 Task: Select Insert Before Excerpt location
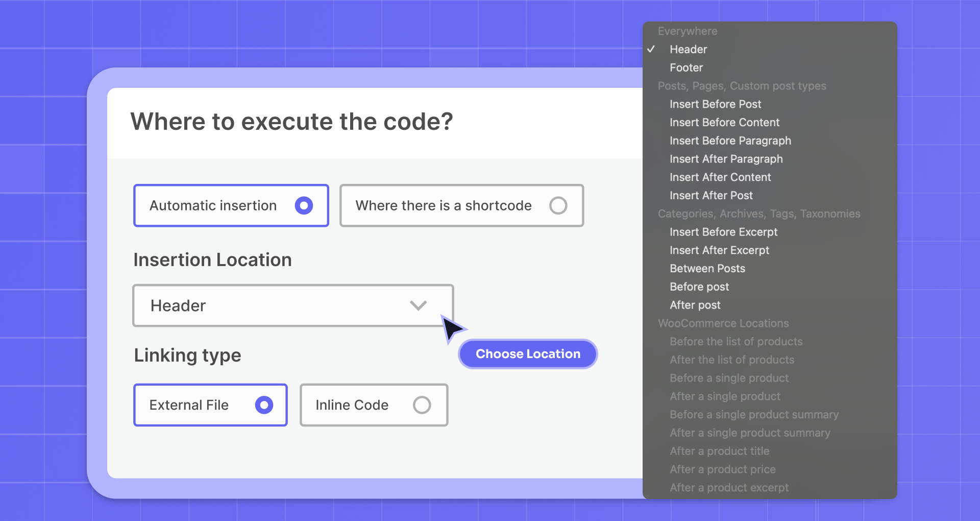pos(723,232)
